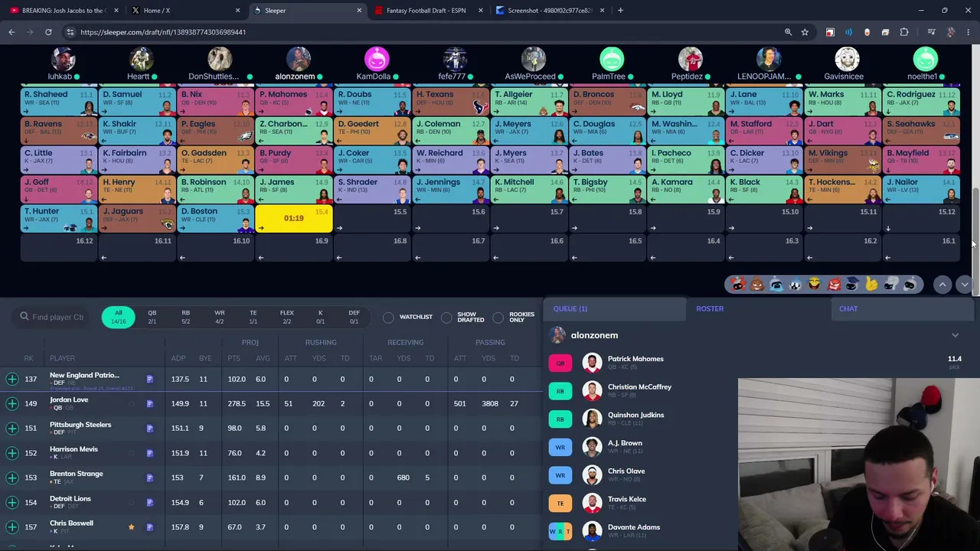
Task: Add Chris Boswell with plus icon
Action: (12, 527)
